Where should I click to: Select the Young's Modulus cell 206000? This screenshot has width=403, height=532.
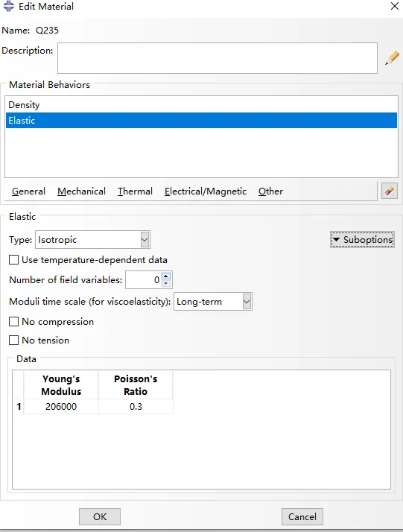(61, 407)
